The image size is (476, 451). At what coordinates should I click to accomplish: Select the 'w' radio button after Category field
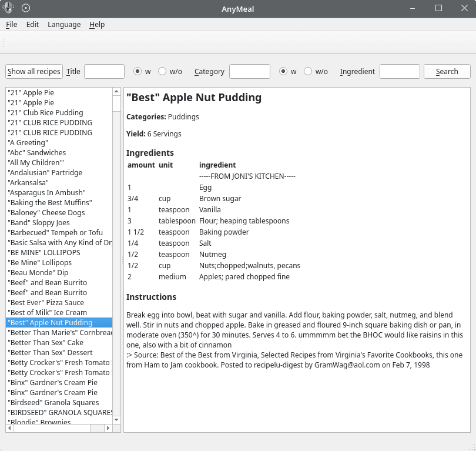[283, 71]
